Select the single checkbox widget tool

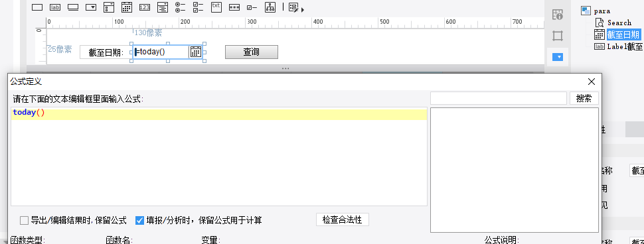252,7
